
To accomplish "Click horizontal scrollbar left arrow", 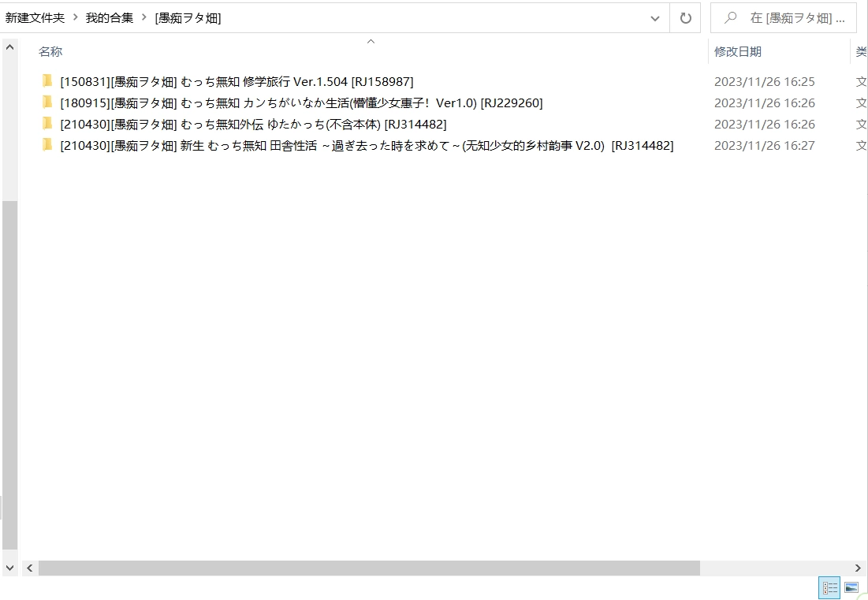I will point(30,568).
